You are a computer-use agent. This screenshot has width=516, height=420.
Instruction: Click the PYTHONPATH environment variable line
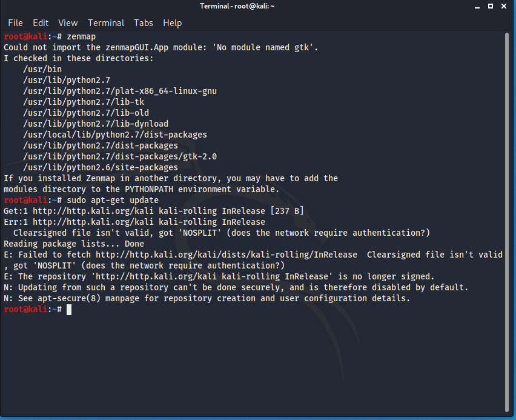click(142, 190)
